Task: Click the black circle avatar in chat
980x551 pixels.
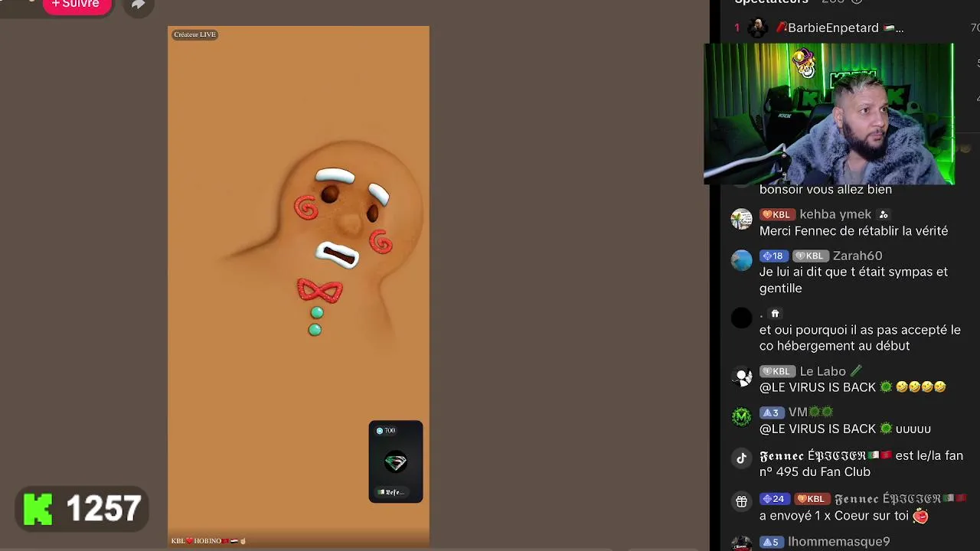Action: click(x=741, y=318)
